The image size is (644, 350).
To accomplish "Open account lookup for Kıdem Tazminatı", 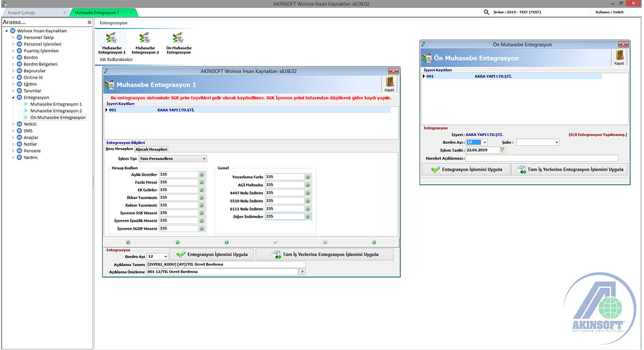I will 201,205.
